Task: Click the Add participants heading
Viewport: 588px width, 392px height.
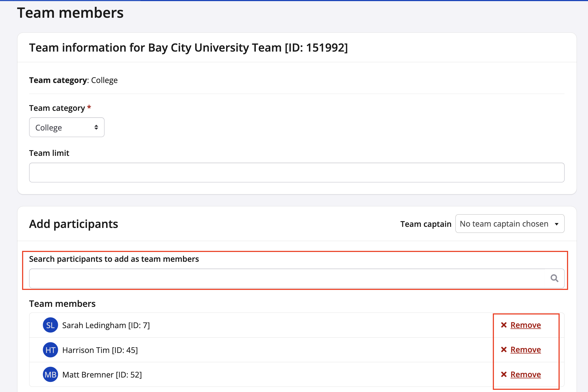Action: point(74,224)
